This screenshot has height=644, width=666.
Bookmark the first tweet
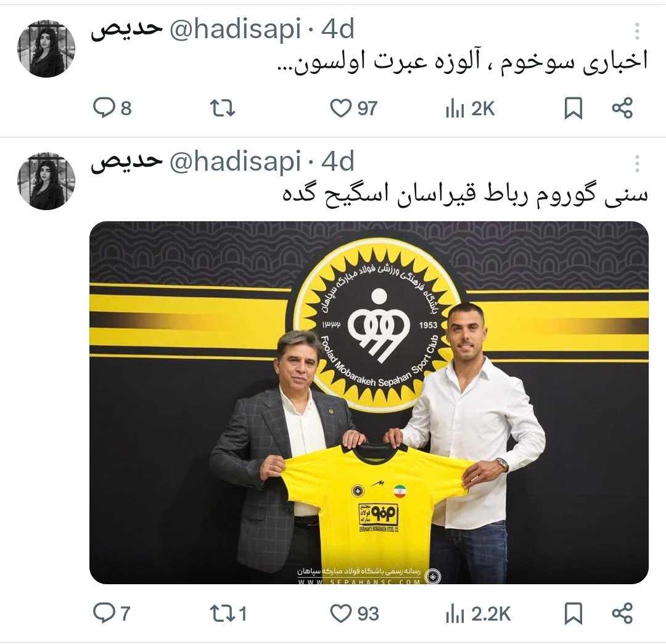[573, 108]
